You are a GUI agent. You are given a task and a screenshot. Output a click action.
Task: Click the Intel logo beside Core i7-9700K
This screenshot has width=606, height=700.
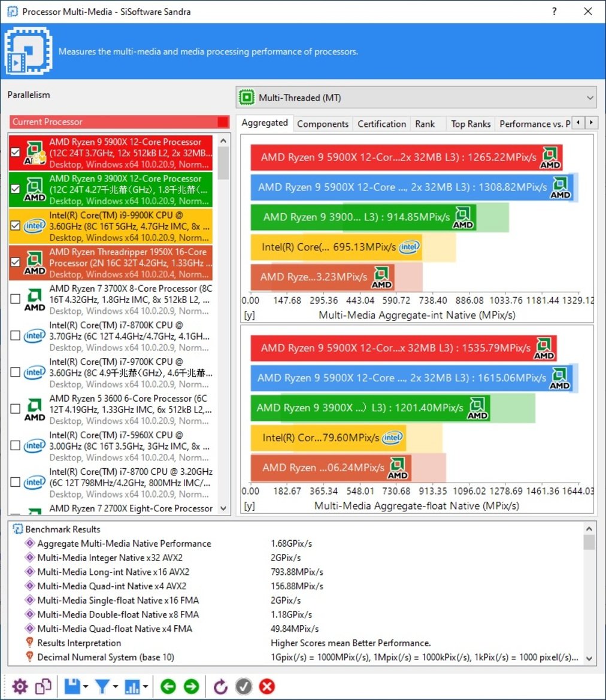tap(34, 372)
